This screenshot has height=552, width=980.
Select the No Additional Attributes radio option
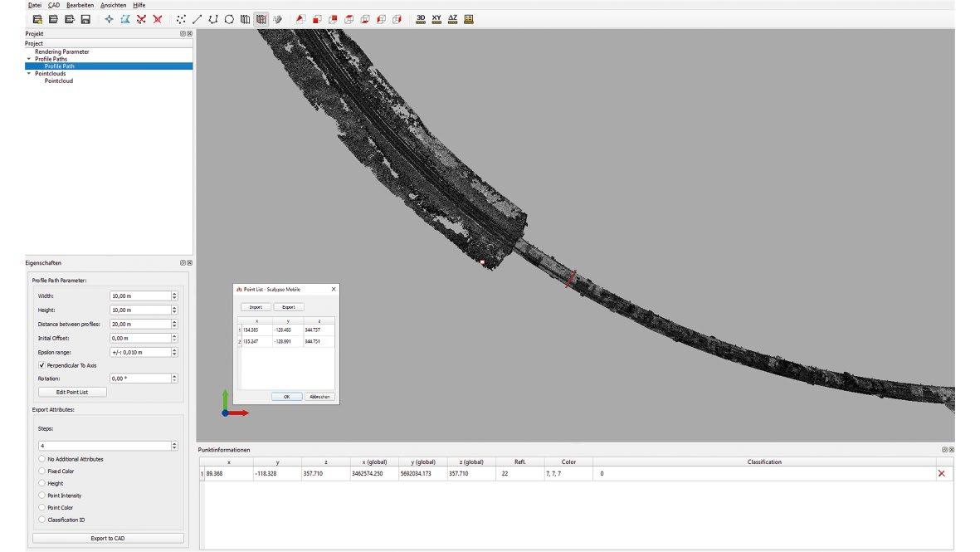pos(41,459)
